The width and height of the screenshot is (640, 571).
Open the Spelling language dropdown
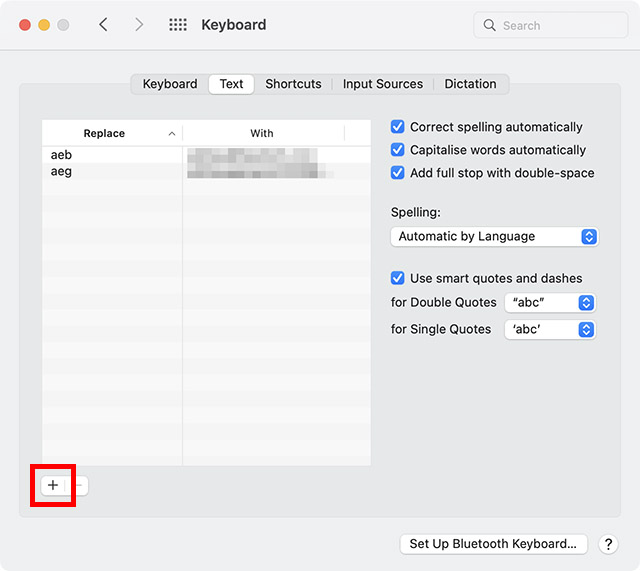(x=494, y=237)
